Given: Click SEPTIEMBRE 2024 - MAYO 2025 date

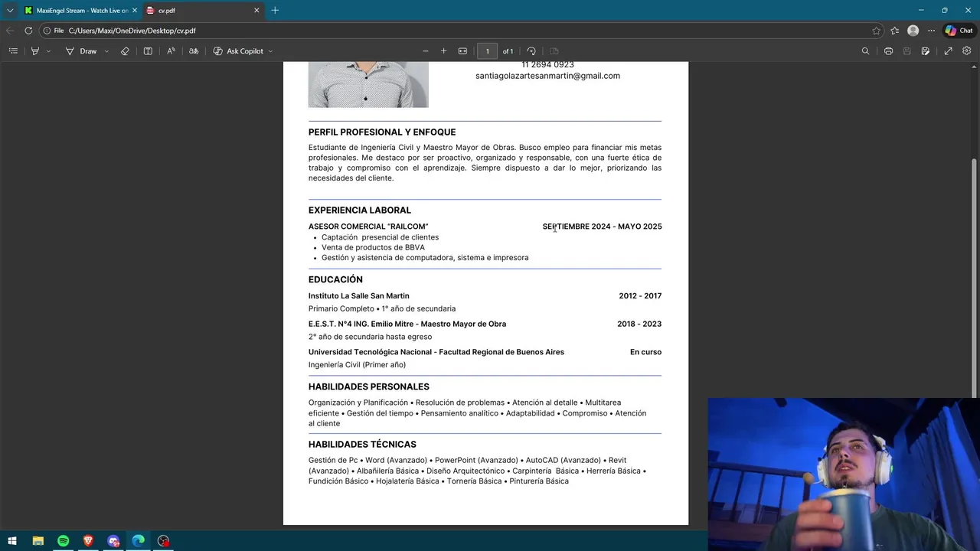Looking at the screenshot, I should tap(603, 227).
